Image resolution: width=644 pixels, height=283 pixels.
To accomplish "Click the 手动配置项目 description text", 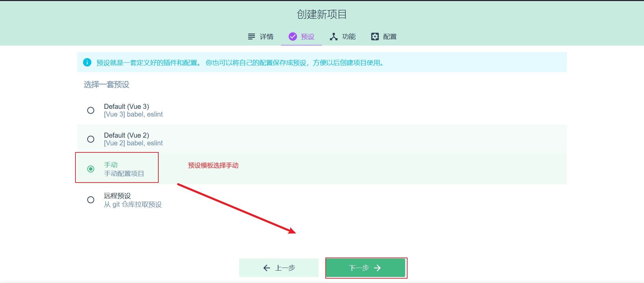I will click(124, 173).
